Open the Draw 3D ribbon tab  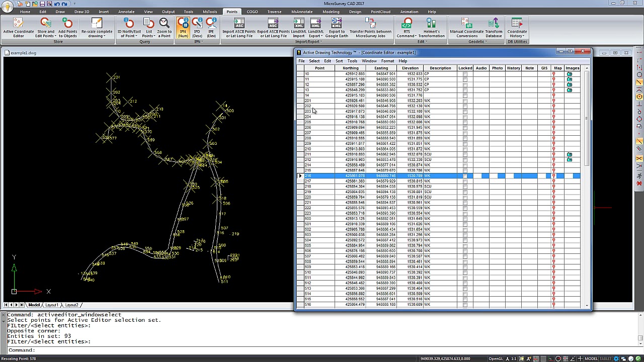pyautogui.click(x=82, y=12)
